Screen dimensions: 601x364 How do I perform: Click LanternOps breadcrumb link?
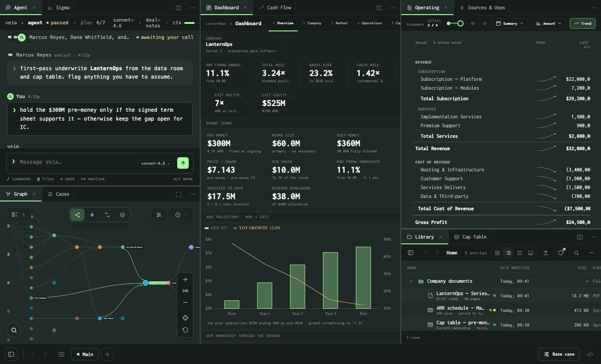point(216,23)
